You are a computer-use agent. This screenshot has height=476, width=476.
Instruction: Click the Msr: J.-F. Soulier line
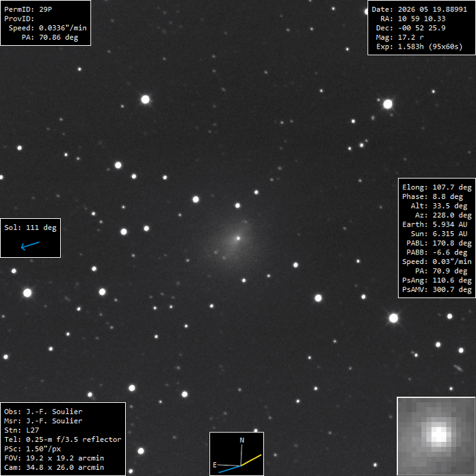pos(43,421)
